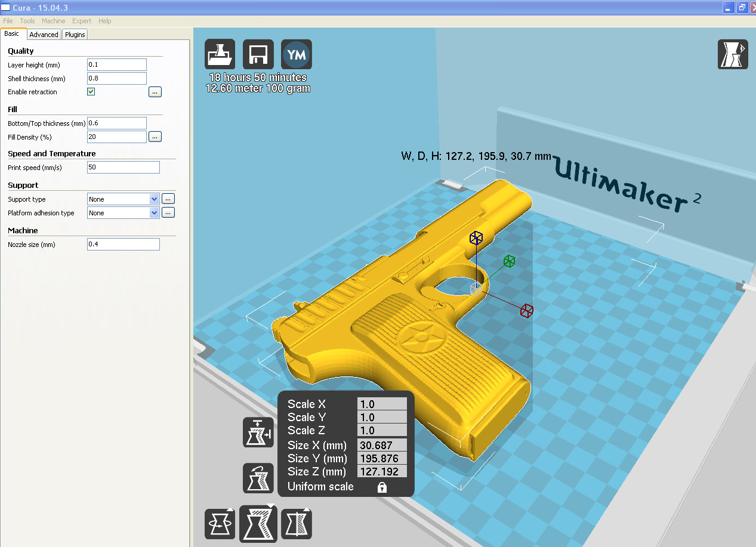Switch to the Advanced tab
756x547 pixels.
tap(44, 34)
